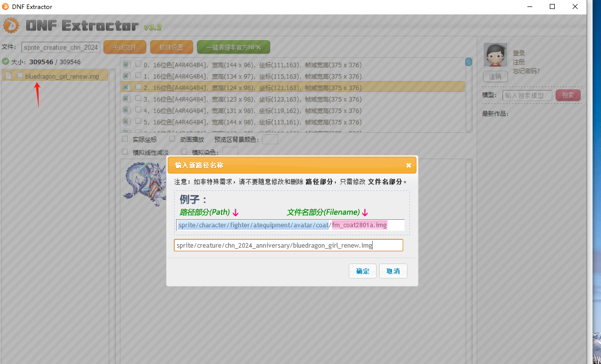Screen dimensions: 601x364
Task: Open the 登录 link
Action: point(519,53)
